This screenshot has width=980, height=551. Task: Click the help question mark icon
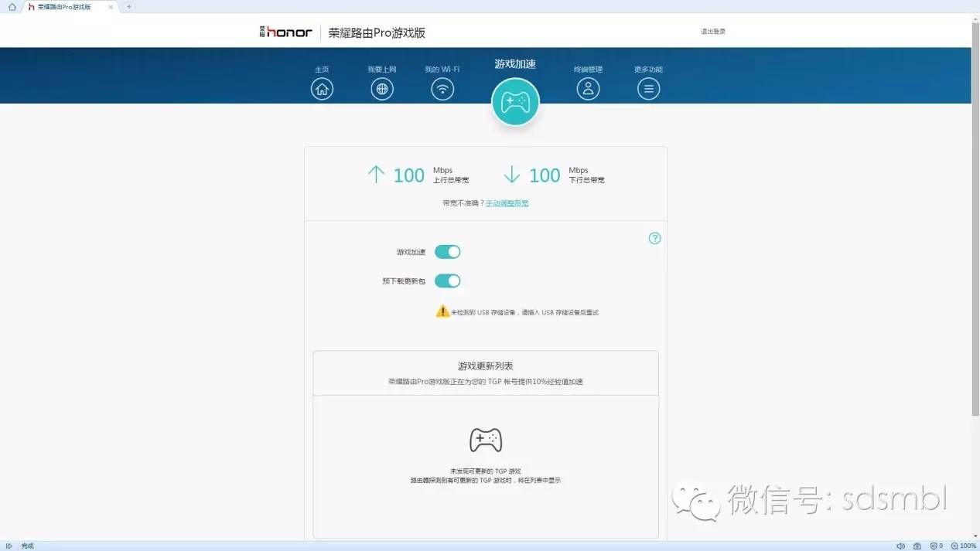coord(654,238)
